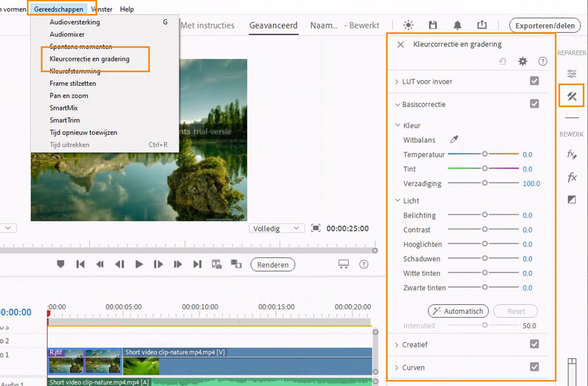The width and height of the screenshot is (588, 386).
Task: Open the transitions icon in sidebar
Action: click(571, 200)
